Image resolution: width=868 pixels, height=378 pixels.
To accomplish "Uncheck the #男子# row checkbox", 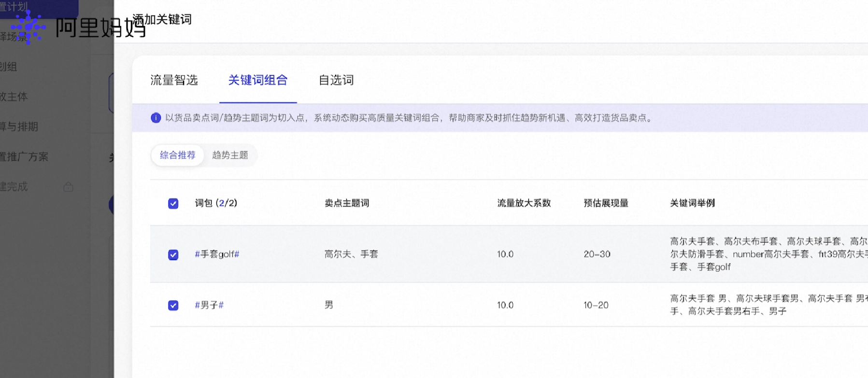I will coord(173,306).
